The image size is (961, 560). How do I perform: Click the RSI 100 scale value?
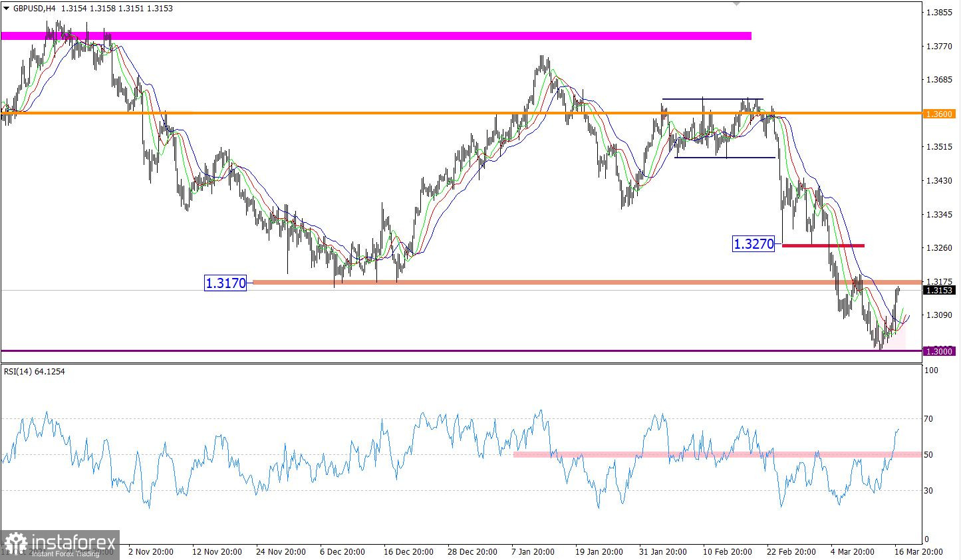(x=931, y=370)
